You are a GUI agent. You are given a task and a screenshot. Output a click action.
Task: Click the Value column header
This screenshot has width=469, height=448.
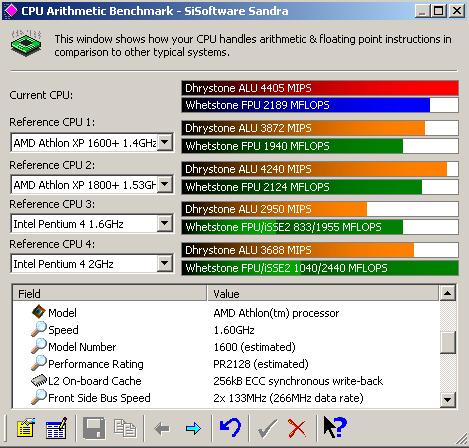point(323,293)
